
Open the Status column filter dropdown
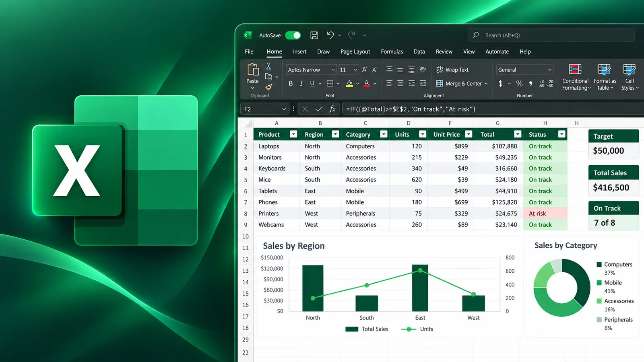click(562, 134)
